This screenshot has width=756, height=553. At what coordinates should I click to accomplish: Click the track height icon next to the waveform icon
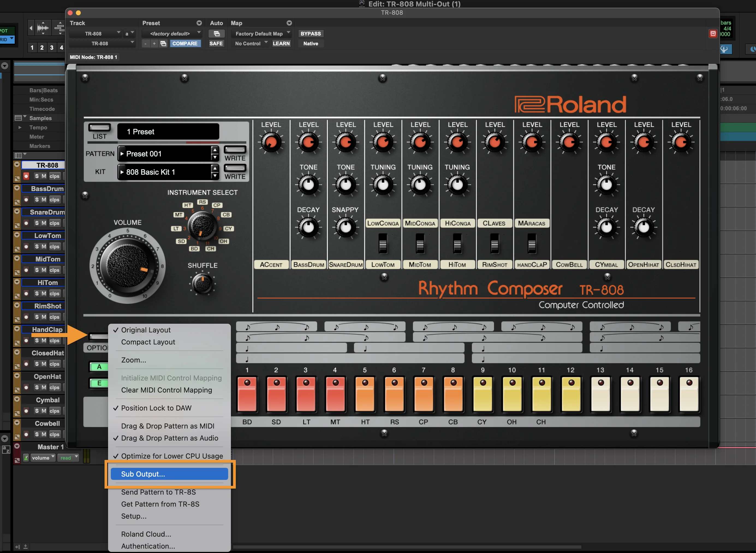[x=59, y=28]
